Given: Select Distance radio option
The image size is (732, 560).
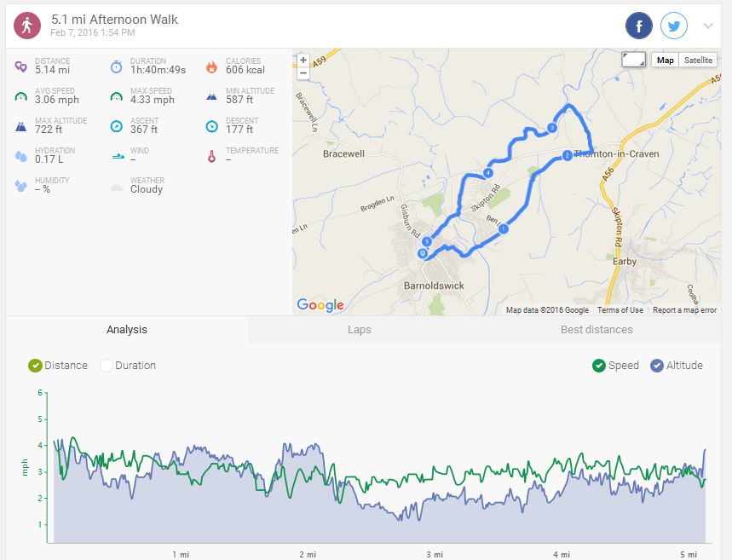Looking at the screenshot, I should (x=35, y=366).
